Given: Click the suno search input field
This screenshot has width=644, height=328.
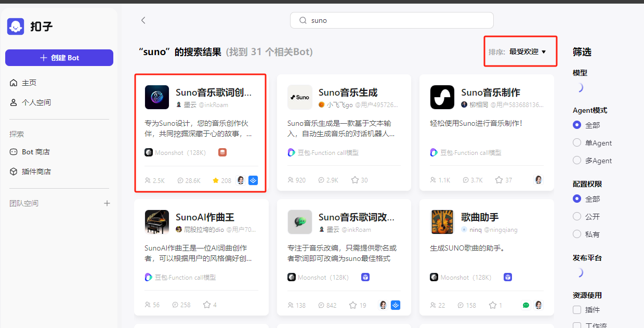Looking at the screenshot, I should pos(391,20).
